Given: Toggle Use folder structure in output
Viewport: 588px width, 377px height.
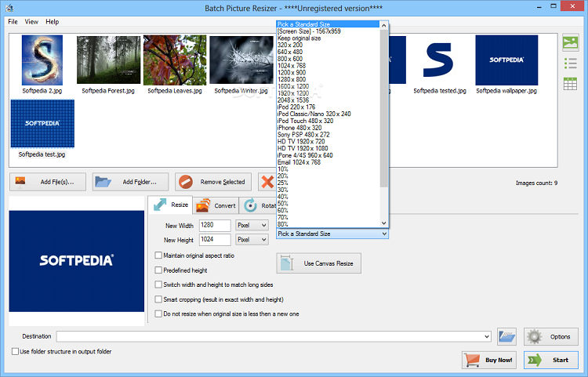Looking at the screenshot, I should (x=15, y=351).
